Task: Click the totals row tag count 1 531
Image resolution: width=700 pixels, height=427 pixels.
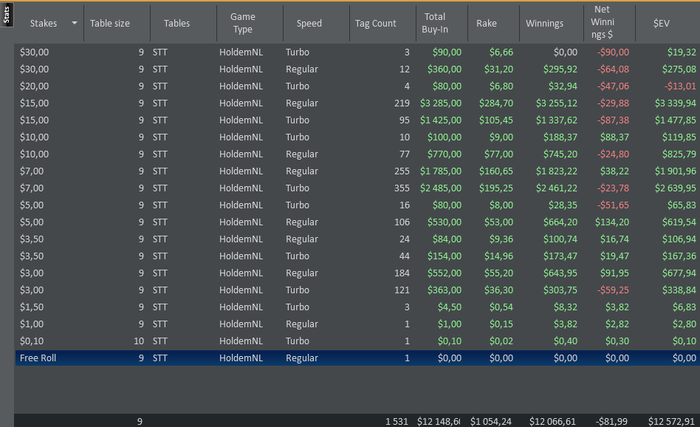Action: point(396,421)
